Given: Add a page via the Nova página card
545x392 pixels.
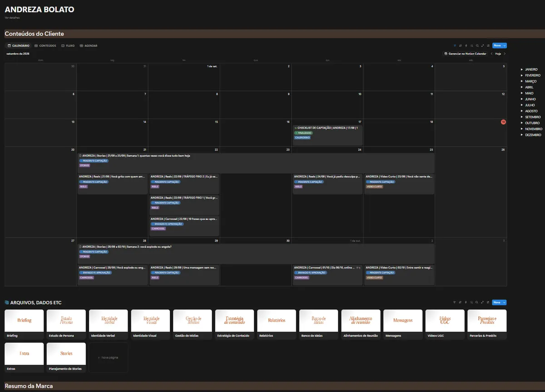Looking at the screenshot, I should [x=109, y=357].
